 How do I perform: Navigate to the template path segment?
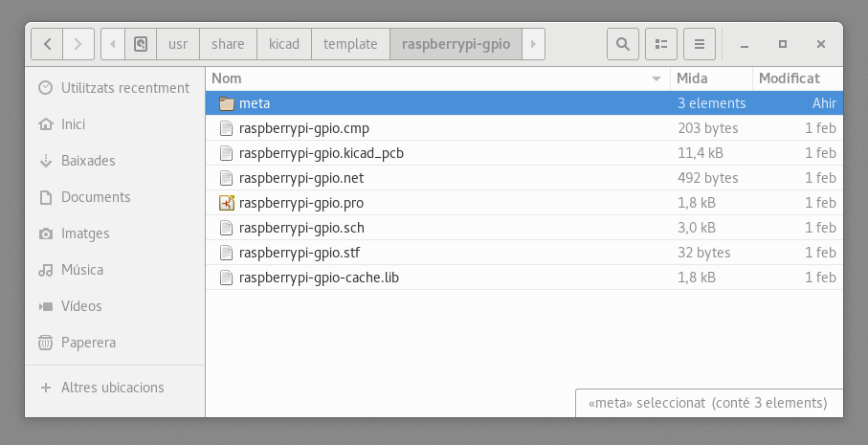tap(350, 44)
